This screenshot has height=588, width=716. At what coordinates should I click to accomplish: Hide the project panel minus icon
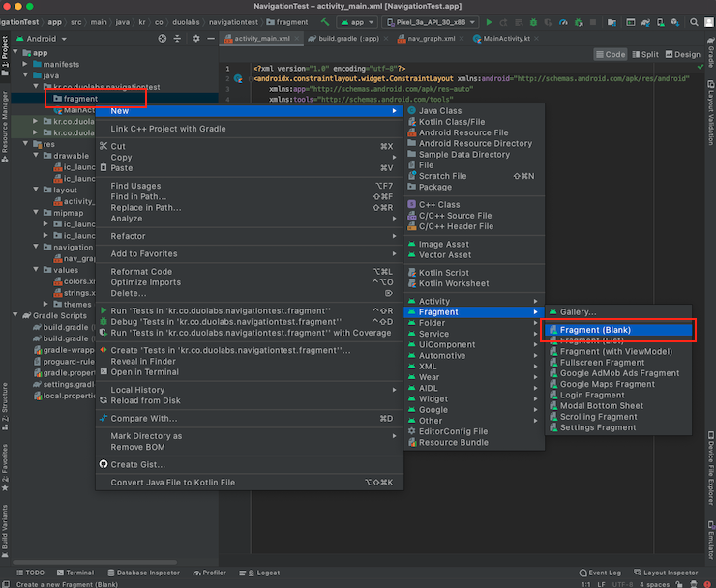click(x=211, y=39)
